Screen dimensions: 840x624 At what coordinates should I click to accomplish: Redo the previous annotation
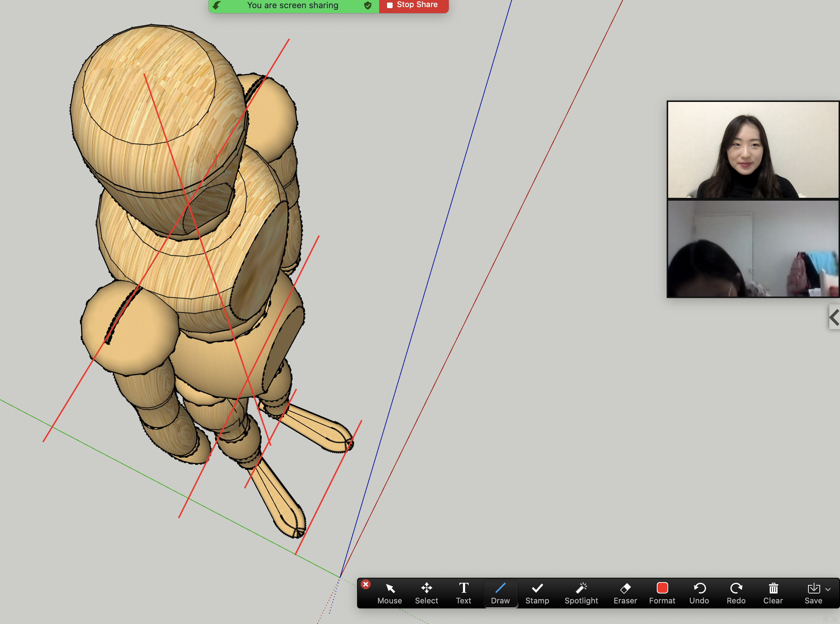point(736,593)
